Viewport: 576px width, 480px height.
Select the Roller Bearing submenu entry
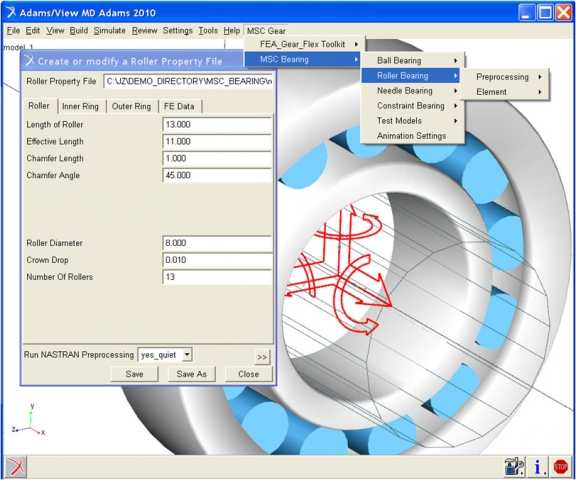411,76
